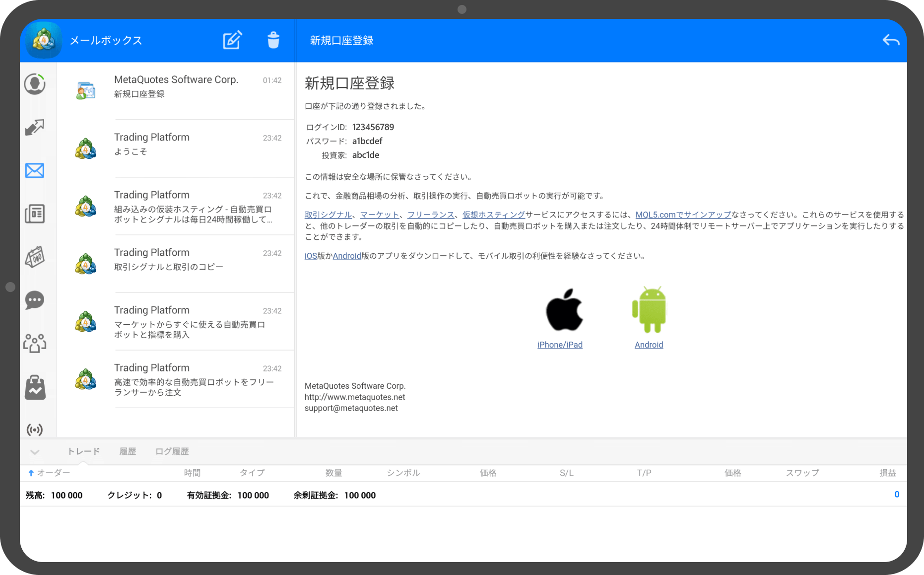Open the MQL5.comでサインアップ link
This screenshot has height=575, width=924.
tap(682, 215)
